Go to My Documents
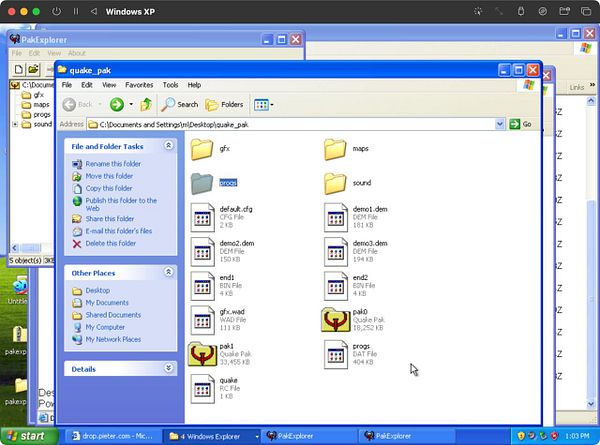 [107, 303]
